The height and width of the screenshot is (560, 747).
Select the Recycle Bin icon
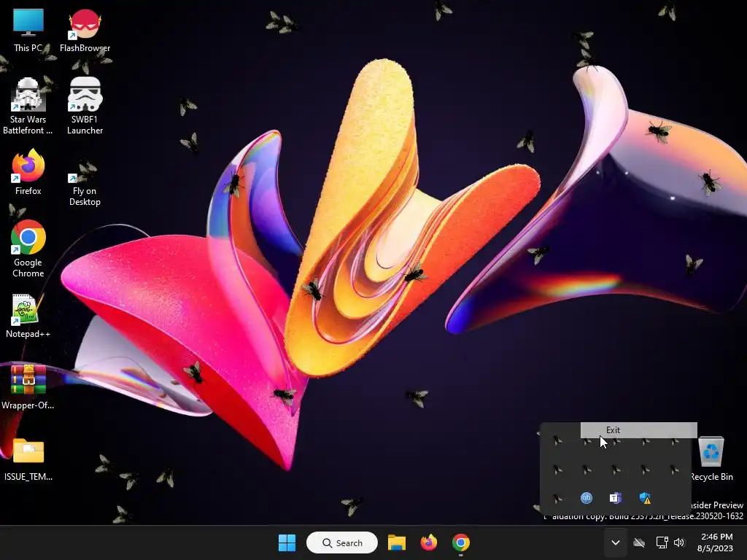click(x=711, y=459)
